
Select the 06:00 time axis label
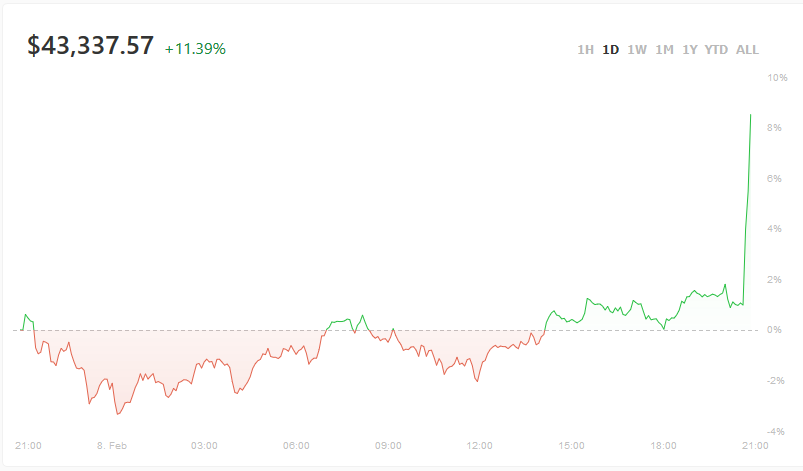tap(296, 446)
